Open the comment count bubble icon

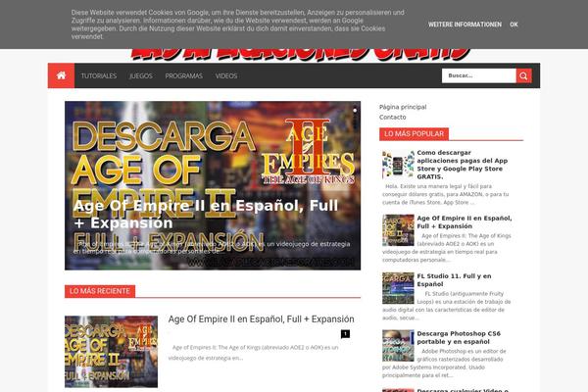(345, 333)
